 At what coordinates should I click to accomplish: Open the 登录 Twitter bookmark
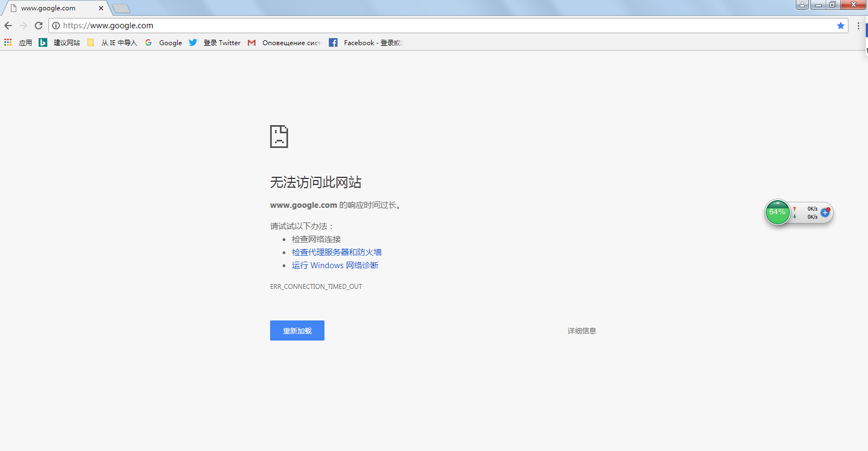[x=215, y=42]
